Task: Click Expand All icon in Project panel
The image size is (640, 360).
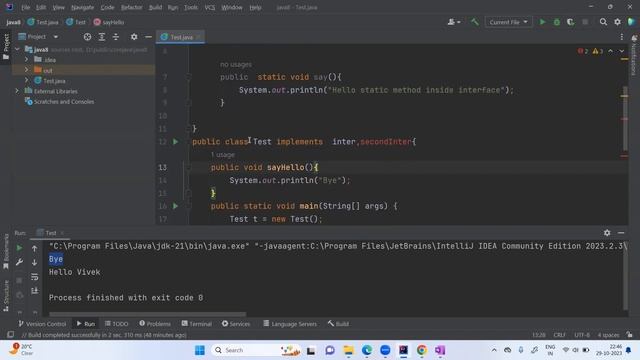Action: (102, 37)
